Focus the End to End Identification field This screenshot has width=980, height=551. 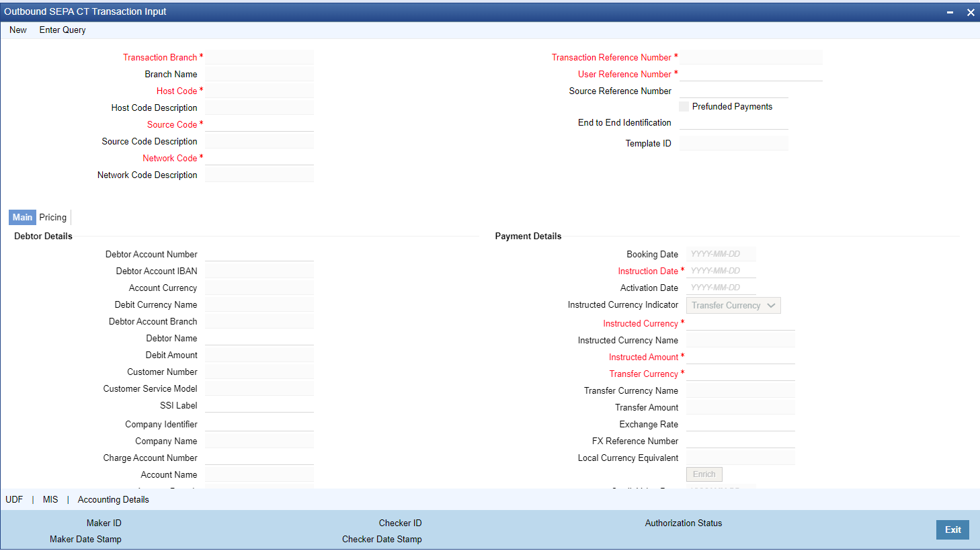(x=734, y=122)
